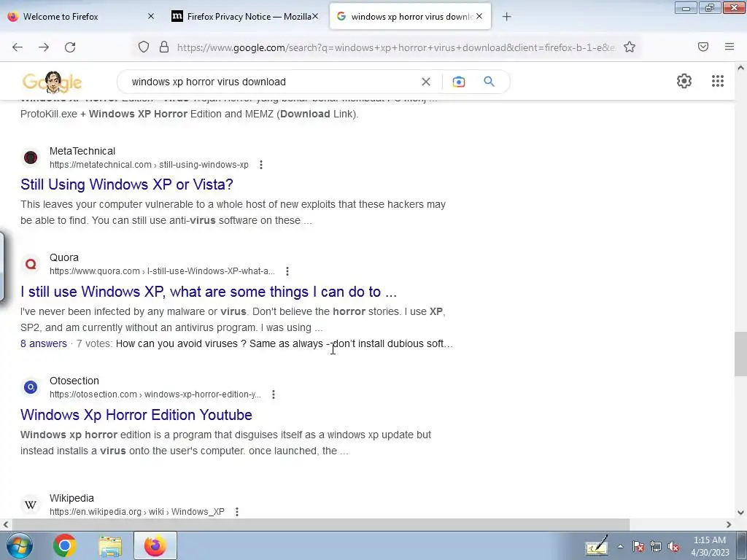Click the 'Otosection' site name
The width and height of the screenshot is (747, 560).
(x=74, y=381)
